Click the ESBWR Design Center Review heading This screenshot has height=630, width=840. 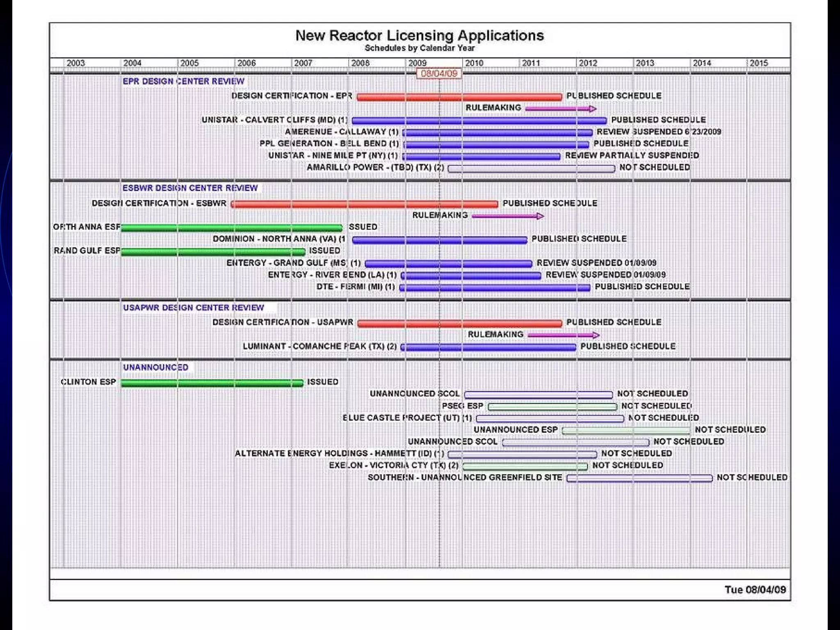[x=190, y=188]
